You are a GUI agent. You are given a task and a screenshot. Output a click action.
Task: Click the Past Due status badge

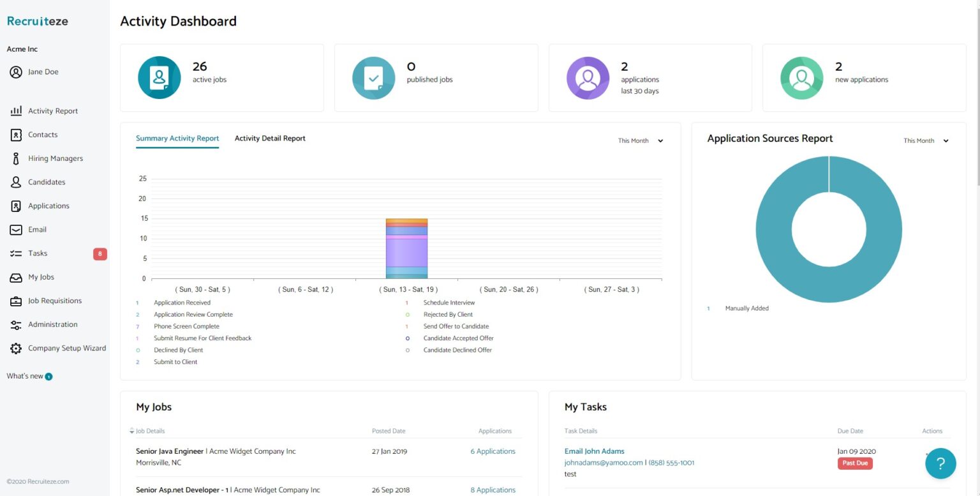point(855,463)
